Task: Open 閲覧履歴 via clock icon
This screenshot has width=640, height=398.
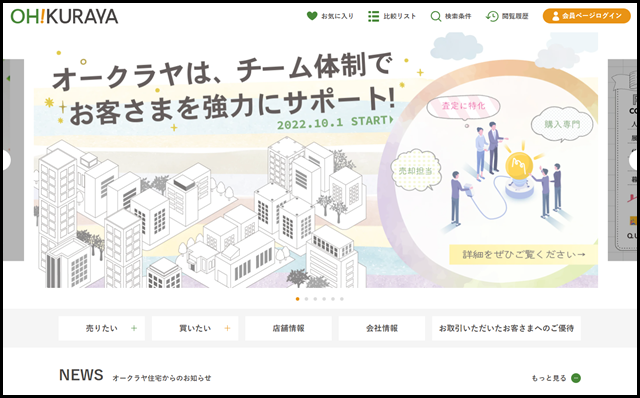Action: click(492, 16)
